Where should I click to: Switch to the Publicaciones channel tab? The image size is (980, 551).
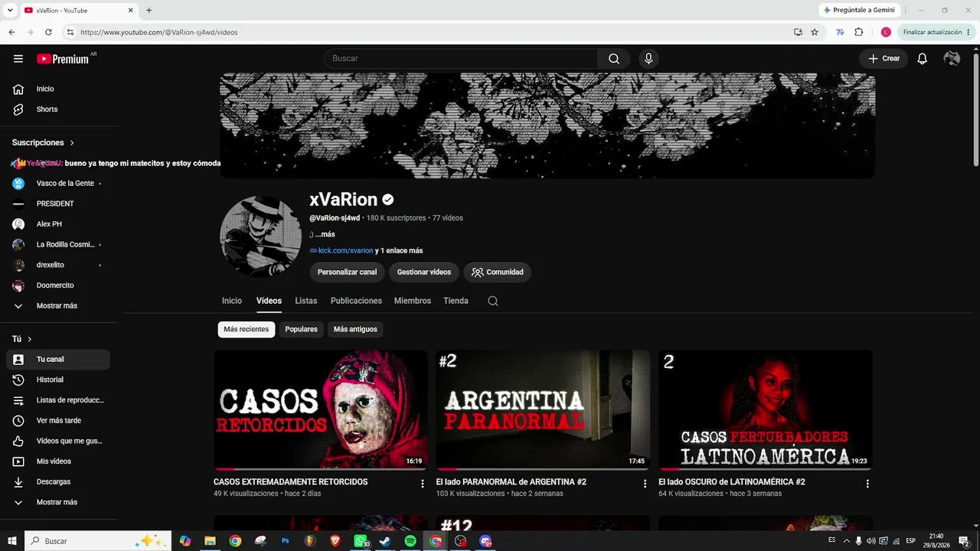[x=356, y=301]
